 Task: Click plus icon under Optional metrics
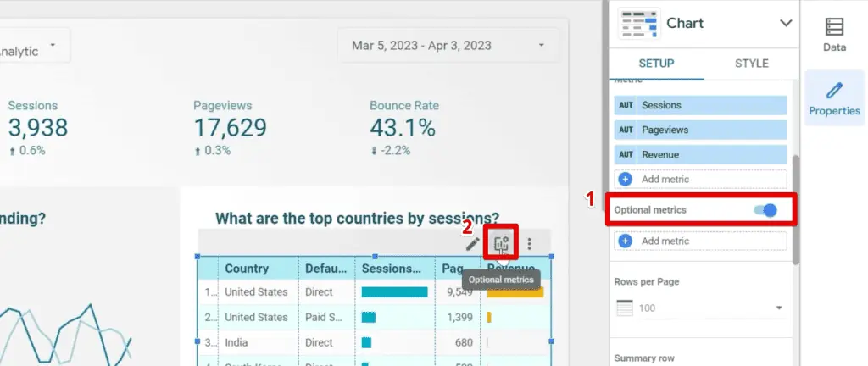point(625,241)
